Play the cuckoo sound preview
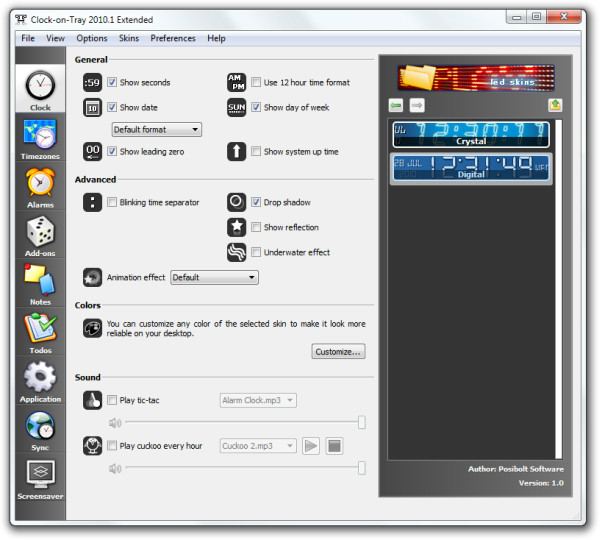Screen dimensions: 600x540 (x=311, y=446)
